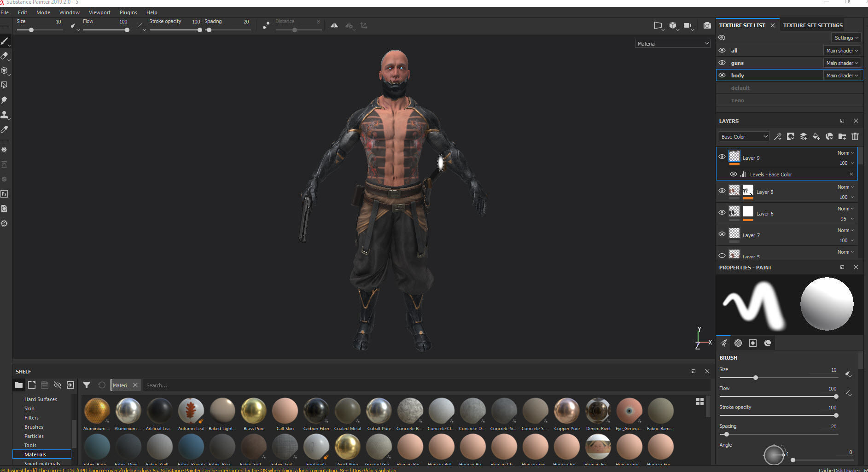Open the Base Color channel dropdown
Viewport: 868px width, 472px height.
click(744, 137)
